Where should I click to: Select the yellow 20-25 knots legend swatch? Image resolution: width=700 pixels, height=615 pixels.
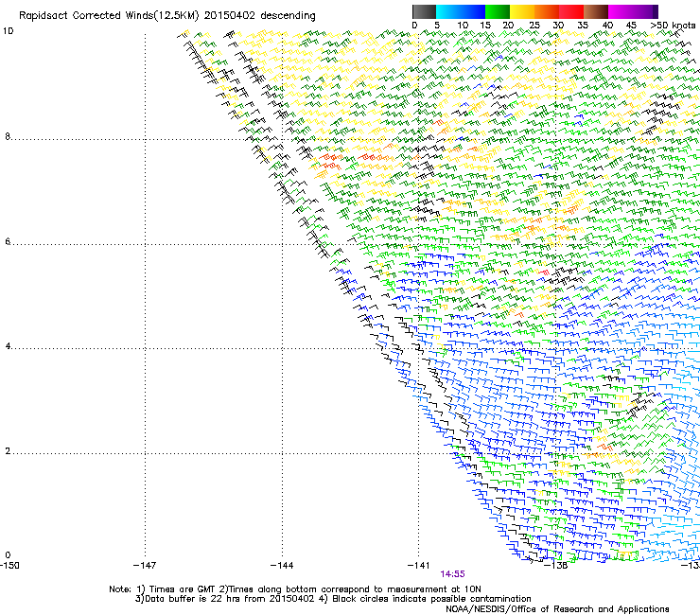(522, 11)
